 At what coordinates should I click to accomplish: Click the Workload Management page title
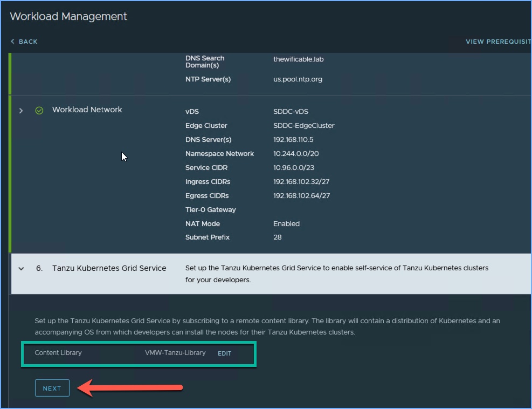pos(68,16)
